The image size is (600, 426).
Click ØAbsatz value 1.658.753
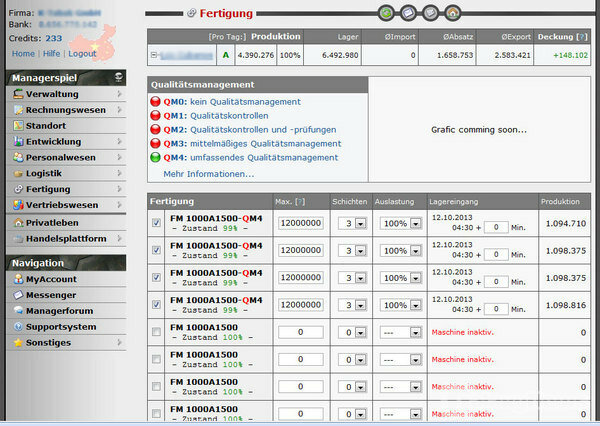point(455,55)
